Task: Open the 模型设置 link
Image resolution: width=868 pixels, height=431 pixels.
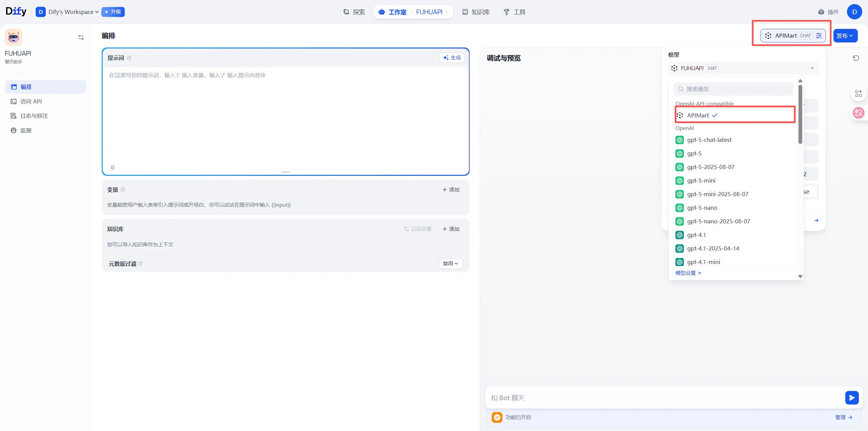Action: 688,273
